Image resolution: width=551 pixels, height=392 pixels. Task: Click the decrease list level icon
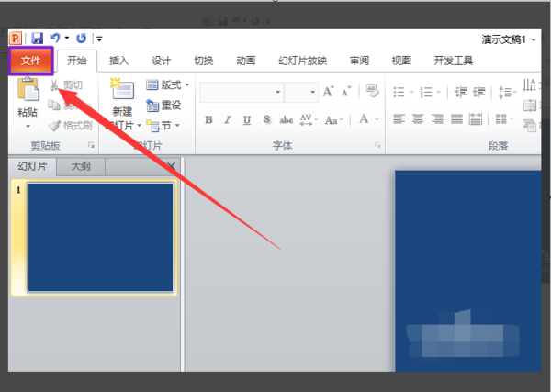click(460, 92)
